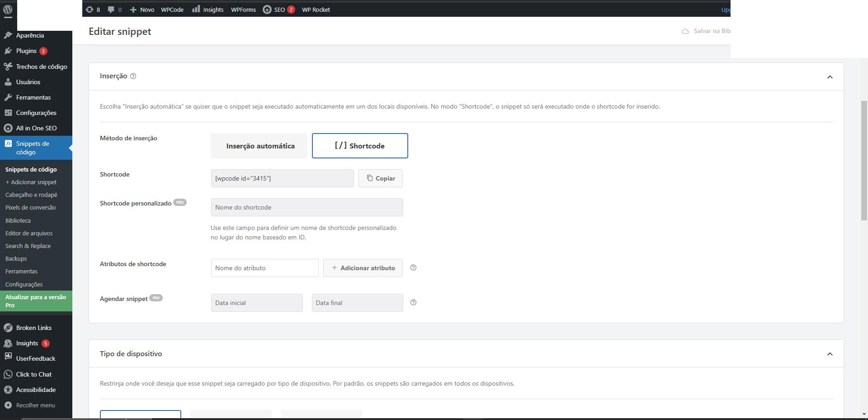Click scrollbar down arrow
868x420 pixels.
864,414
